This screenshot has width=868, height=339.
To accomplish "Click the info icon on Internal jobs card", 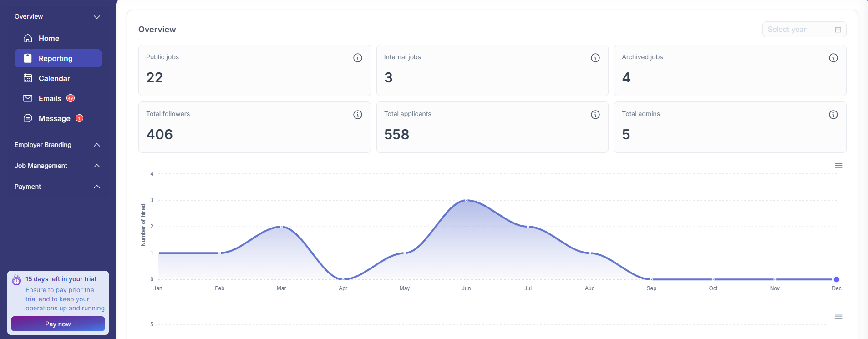I will [x=595, y=58].
